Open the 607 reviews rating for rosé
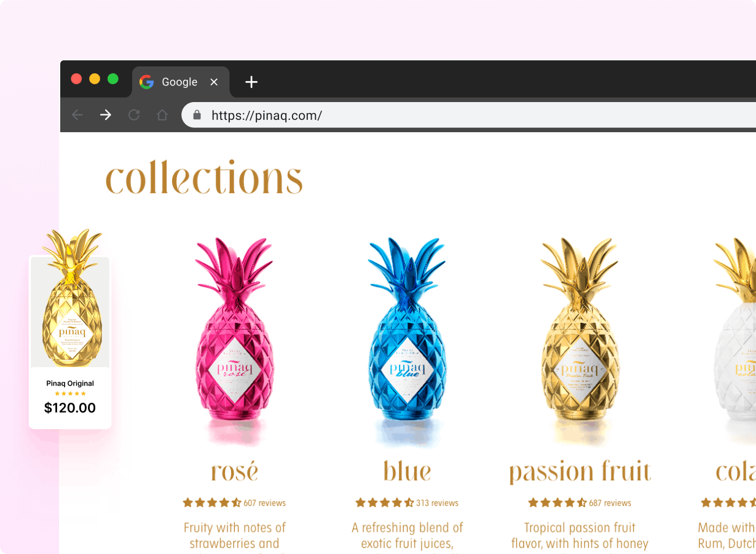The height and width of the screenshot is (554, 756). tap(234, 503)
